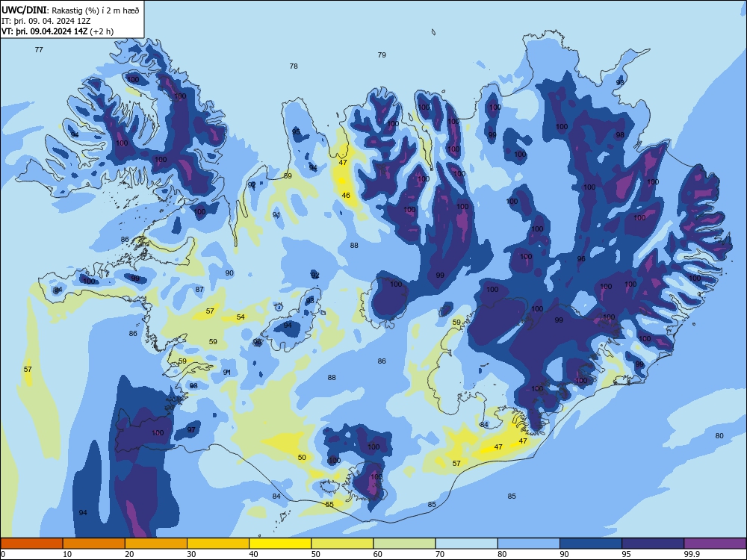Select the '54' humidity value in the west
747x560 pixels.
pos(241,317)
